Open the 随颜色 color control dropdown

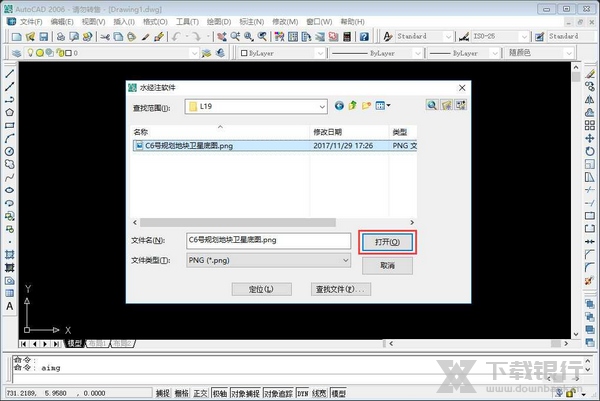pos(556,52)
